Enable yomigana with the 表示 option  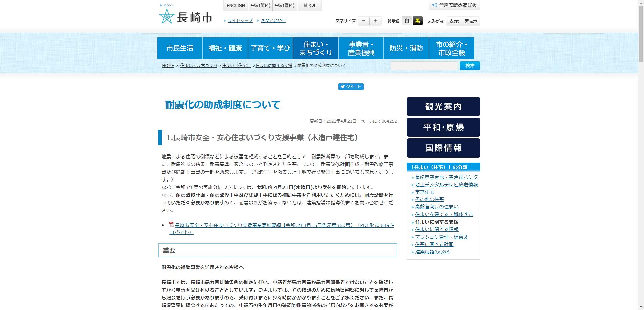(453, 21)
